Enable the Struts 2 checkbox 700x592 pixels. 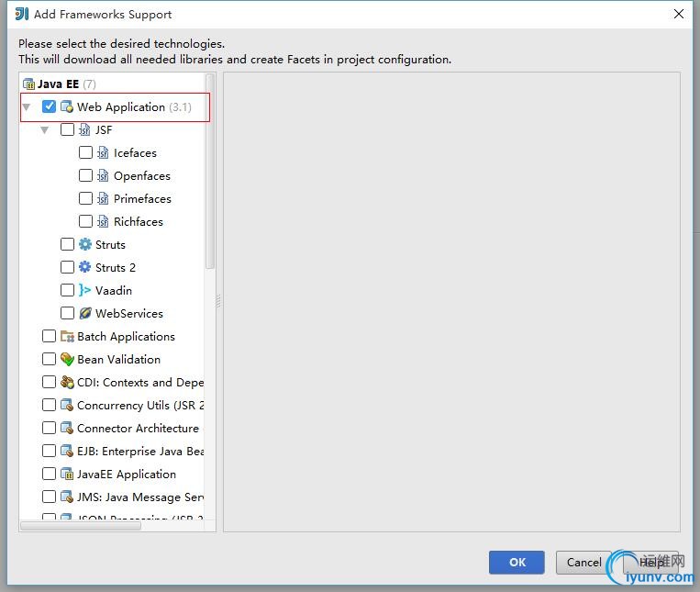pos(67,267)
